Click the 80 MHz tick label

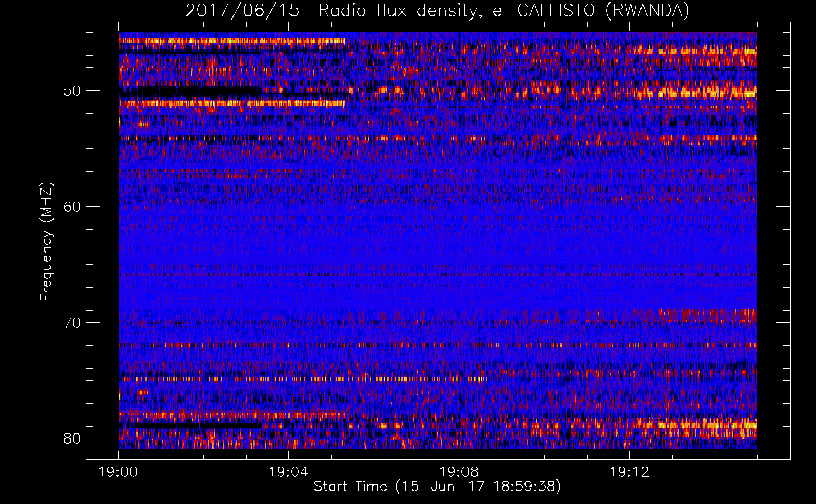[72, 438]
